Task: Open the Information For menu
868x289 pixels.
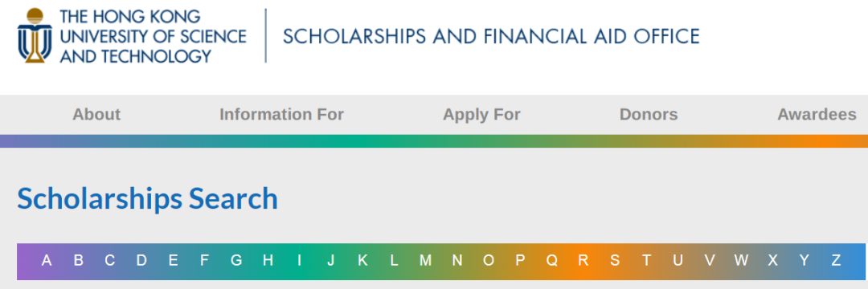Action: pos(282,114)
